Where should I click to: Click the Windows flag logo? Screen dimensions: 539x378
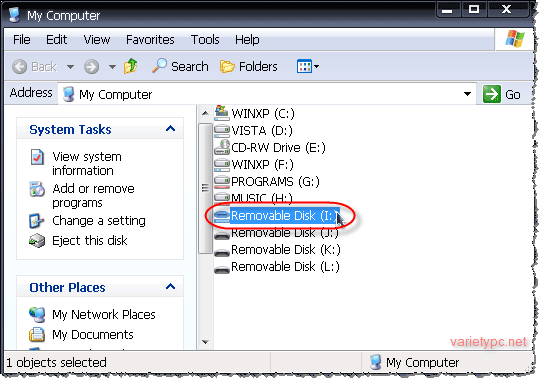pos(515,38)
